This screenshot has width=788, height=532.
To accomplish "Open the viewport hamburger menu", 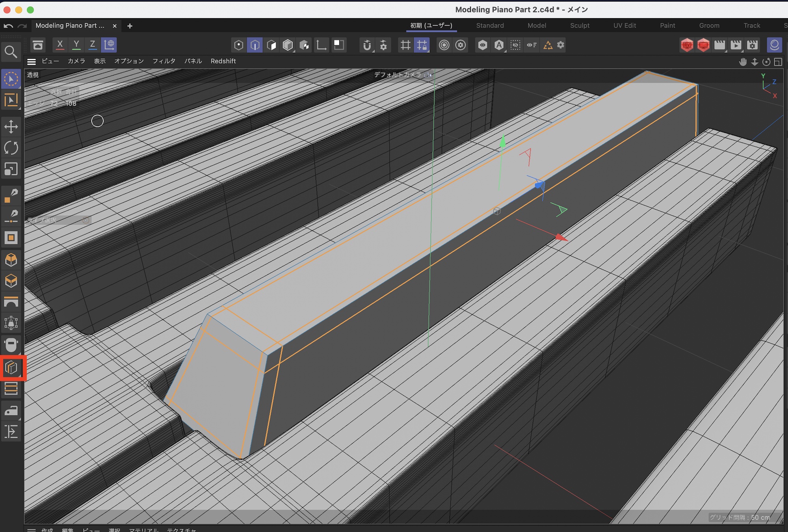I will (x=32, y=61).
